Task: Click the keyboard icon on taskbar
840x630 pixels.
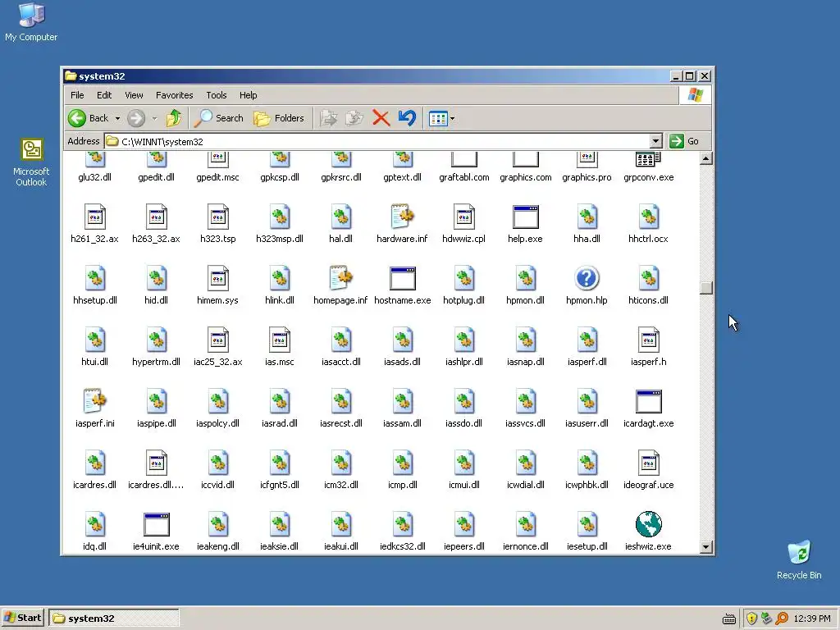Action: [x=728, y=619]
